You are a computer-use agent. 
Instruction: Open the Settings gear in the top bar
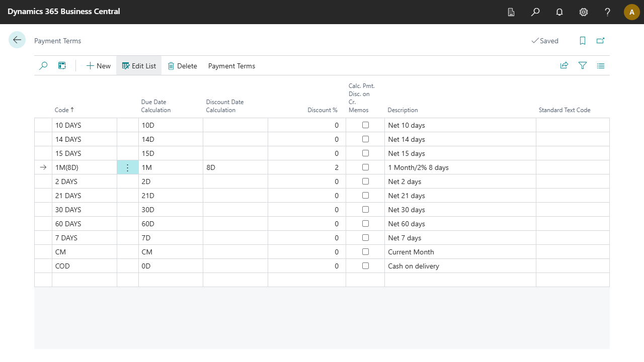coord(584,12)
